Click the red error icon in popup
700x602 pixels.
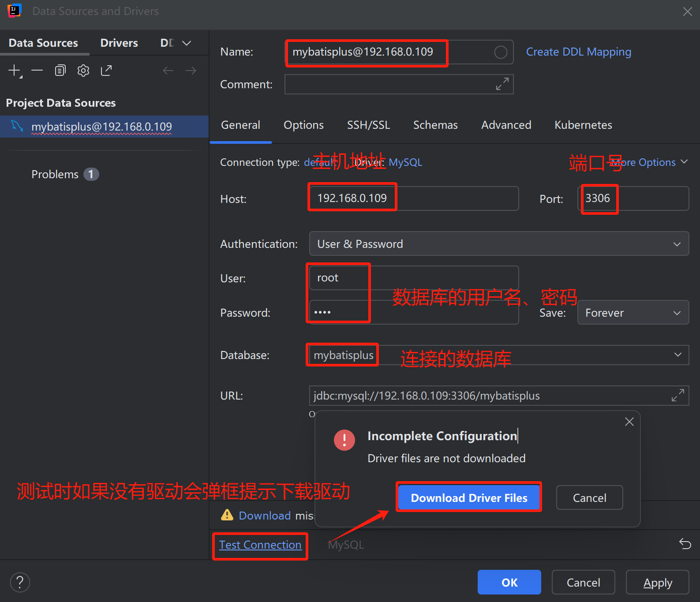[x=344, y=440]
